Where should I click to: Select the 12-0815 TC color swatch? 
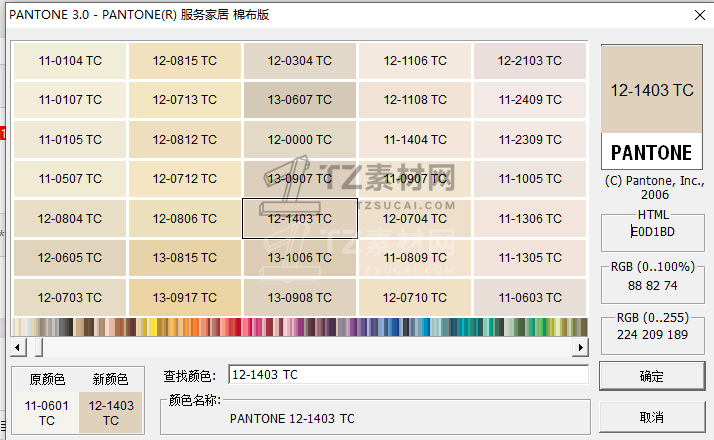[x=185, y=61]
